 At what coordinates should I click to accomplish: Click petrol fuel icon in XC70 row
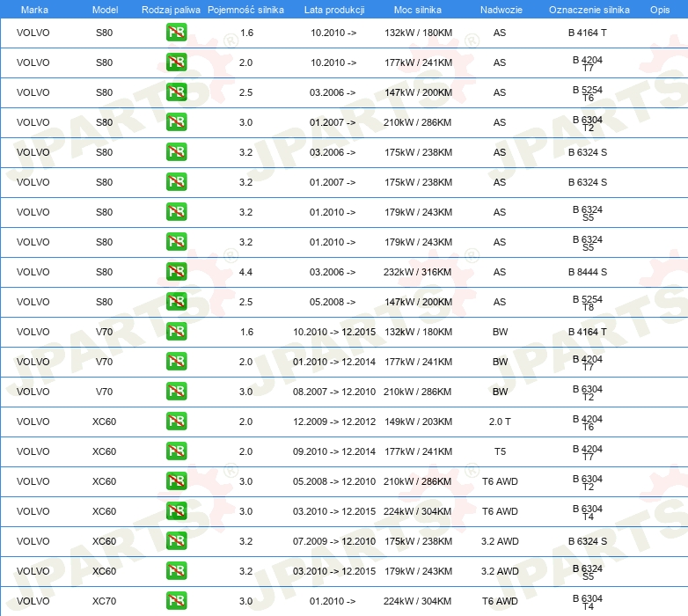click(176, 601)
